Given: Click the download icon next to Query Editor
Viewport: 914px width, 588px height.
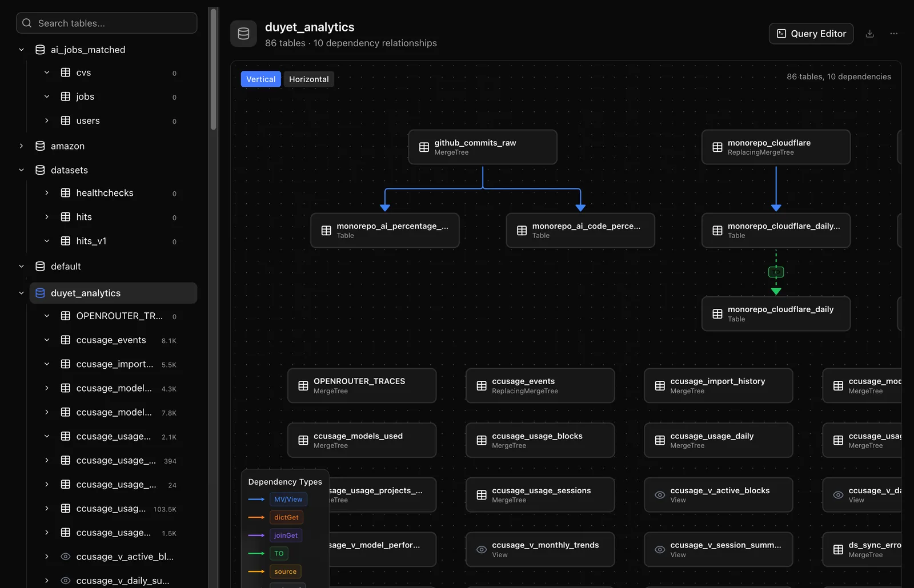Looking at the screenshot, I should 869,34.
